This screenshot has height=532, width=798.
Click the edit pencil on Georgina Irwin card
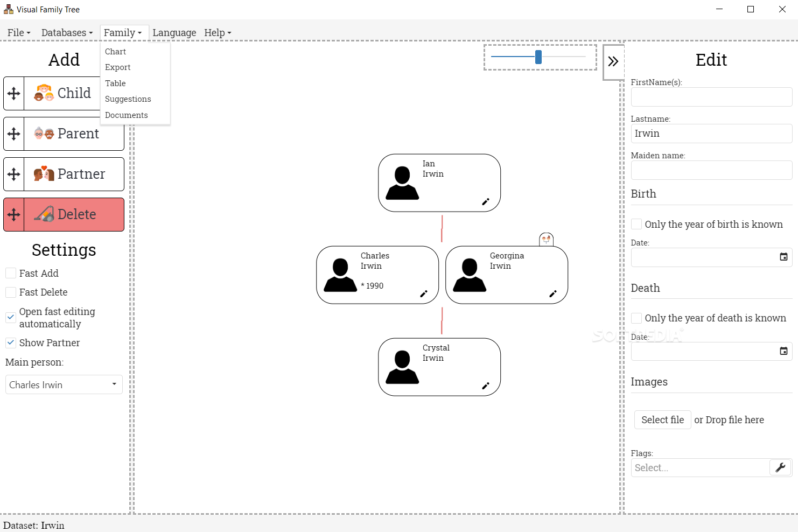[x=553, y=293]
